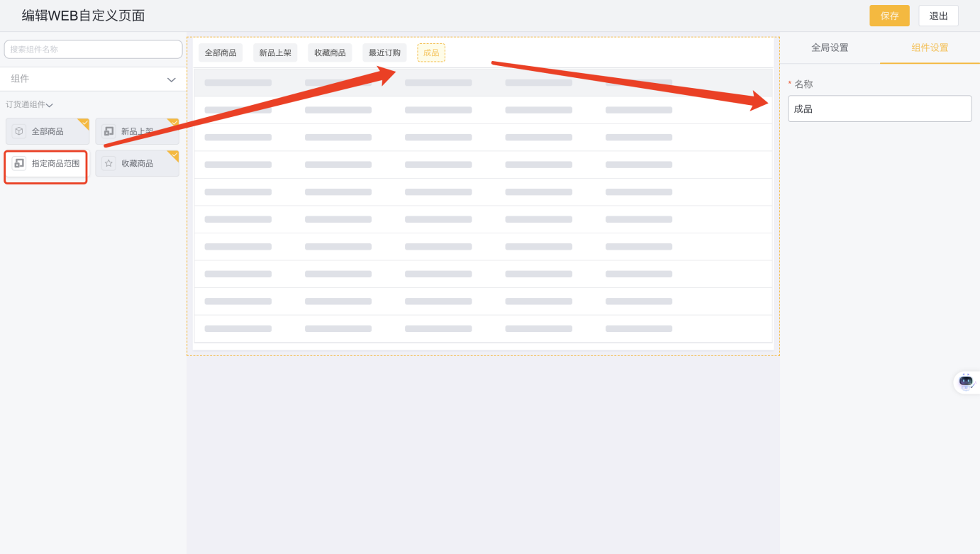Image resolution: width=980 pixels, height=554 pixels.
Task: Select the 全部商品 component card label
Action: (48, 131)
